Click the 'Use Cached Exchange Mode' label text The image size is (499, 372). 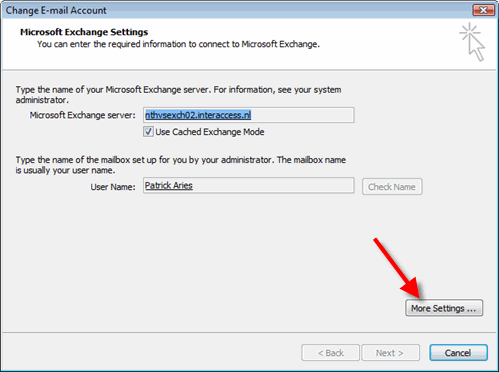210,132
